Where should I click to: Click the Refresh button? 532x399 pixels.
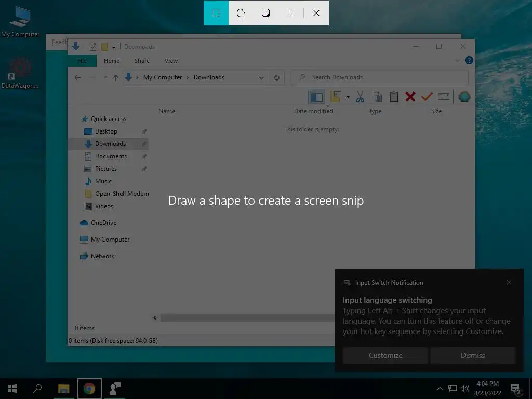click(277, 78)
